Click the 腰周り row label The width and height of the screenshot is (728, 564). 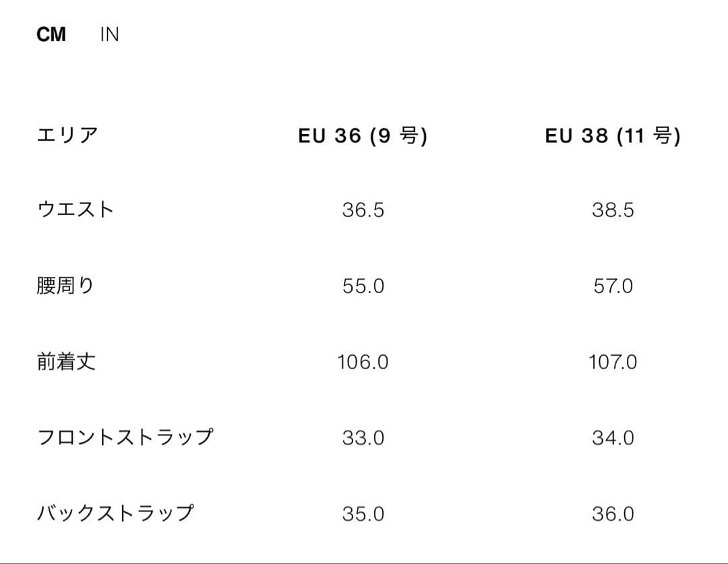coord(65,285)
